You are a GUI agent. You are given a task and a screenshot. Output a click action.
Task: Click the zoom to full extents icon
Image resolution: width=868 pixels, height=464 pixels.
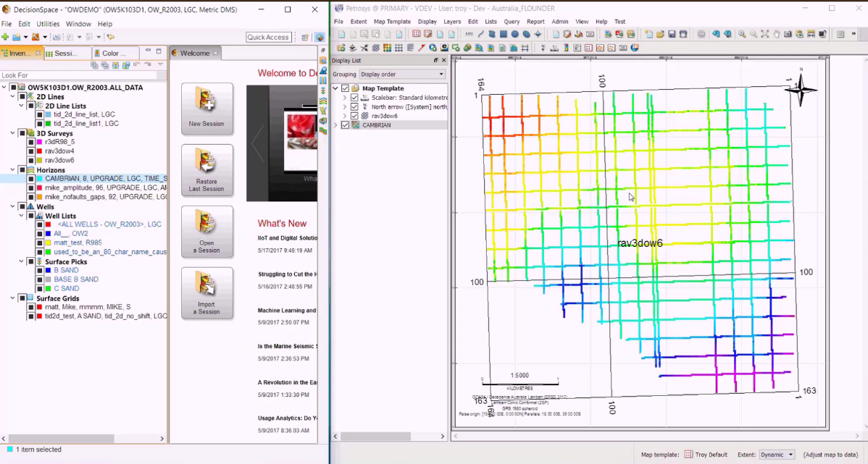point(764,34)
